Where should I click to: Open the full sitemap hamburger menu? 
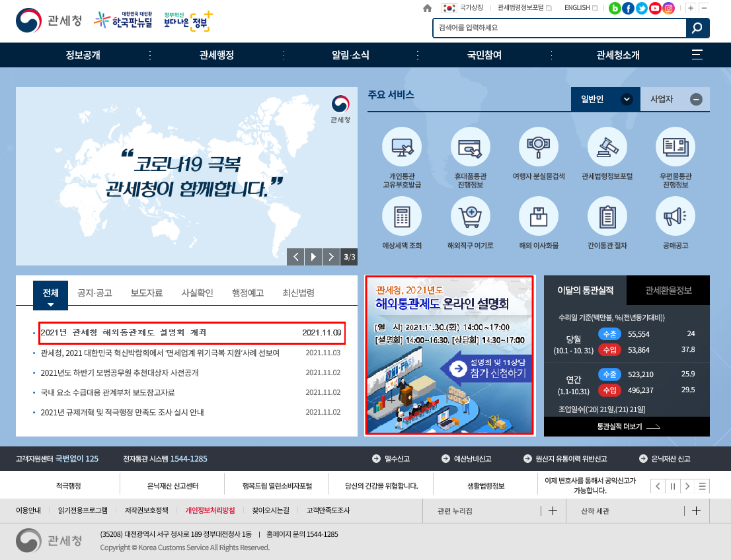coord(697,55)
